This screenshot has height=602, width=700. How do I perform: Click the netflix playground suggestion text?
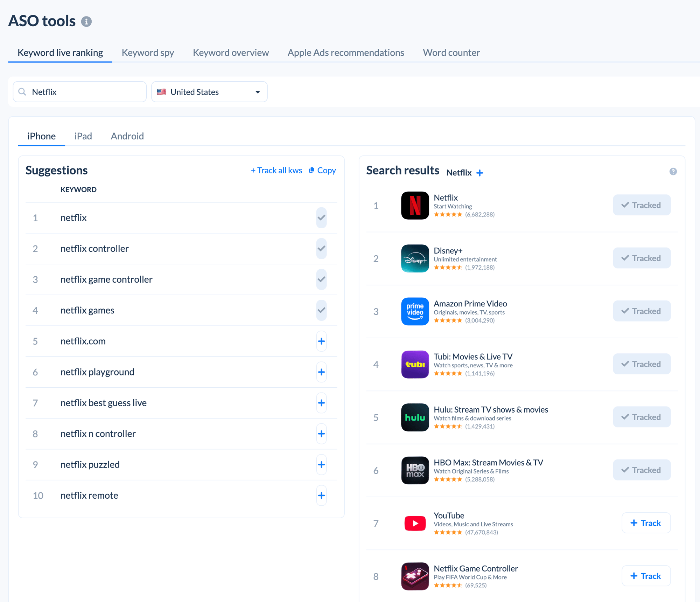point(97,372)
